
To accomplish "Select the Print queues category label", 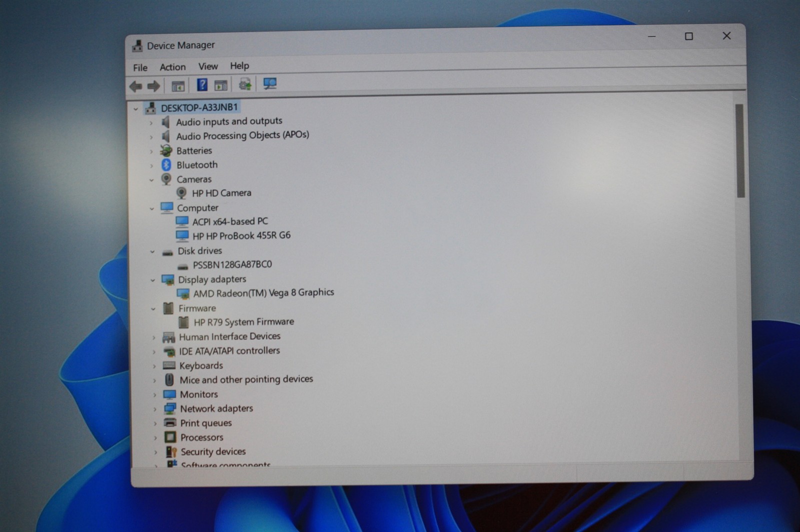I will pos(206,423).
